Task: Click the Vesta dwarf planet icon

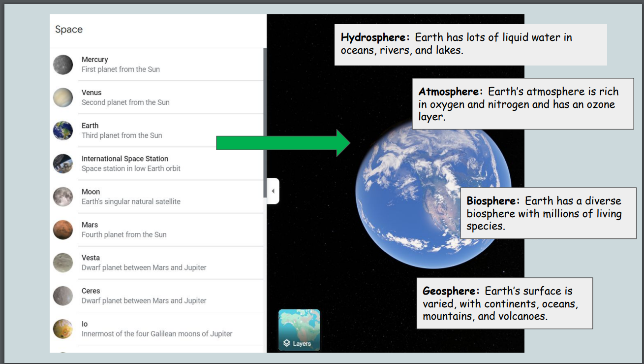Action: (63, 263)
